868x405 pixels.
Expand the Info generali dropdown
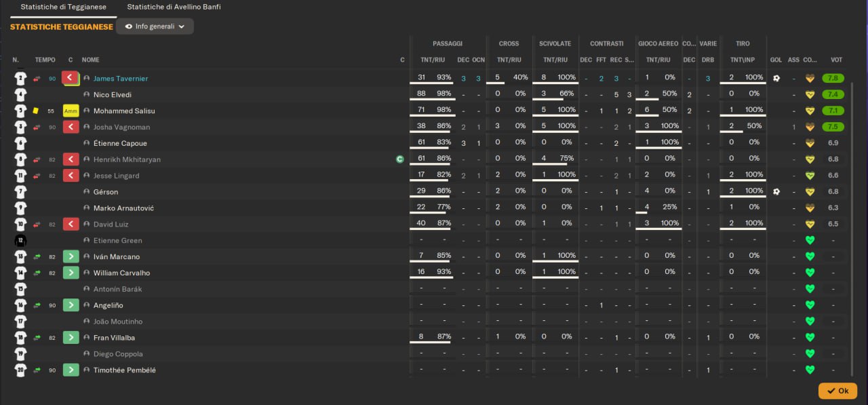coord(155,26)
